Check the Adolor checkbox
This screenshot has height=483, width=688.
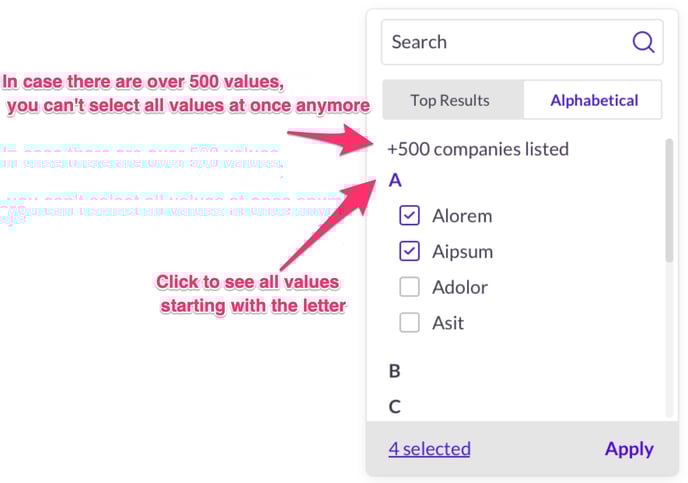(409, 287)
